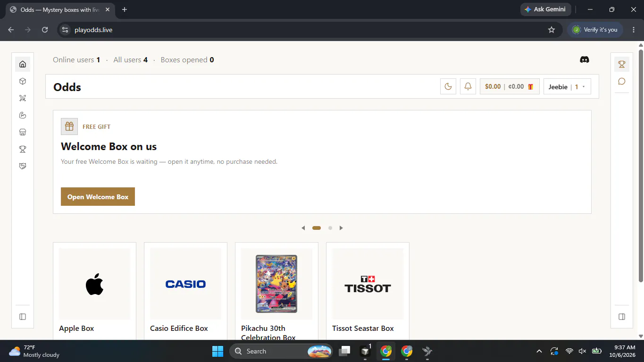Switch to the Odds browser tab
644x362 pixels.
click(x=60, y=9)
